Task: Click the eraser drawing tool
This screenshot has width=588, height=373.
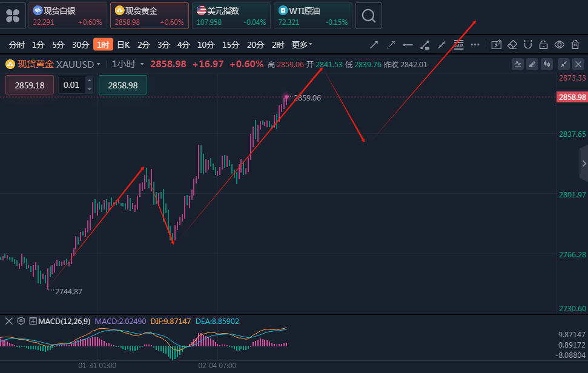Action: tap(512, 45)
